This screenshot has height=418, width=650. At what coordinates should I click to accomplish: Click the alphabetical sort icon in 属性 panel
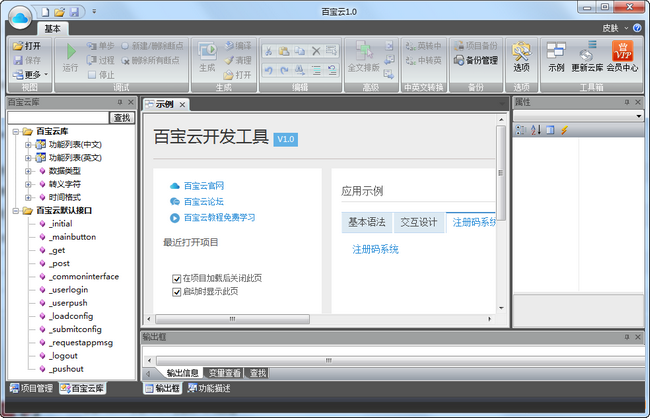tap(536, 130)
